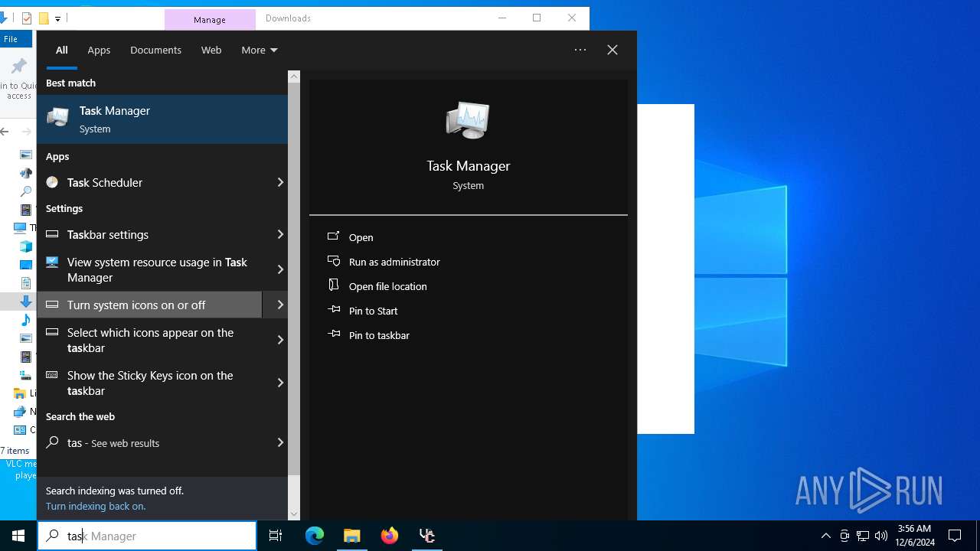Select the Downloads arrow icon in Explorer sidebar

click(x=26, y=302)
